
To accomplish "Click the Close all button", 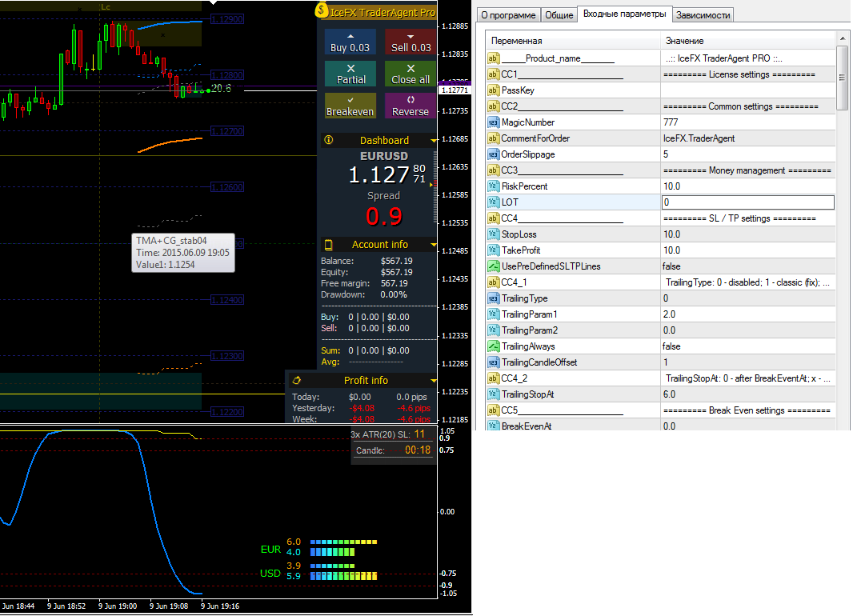I will click(410, 74).
